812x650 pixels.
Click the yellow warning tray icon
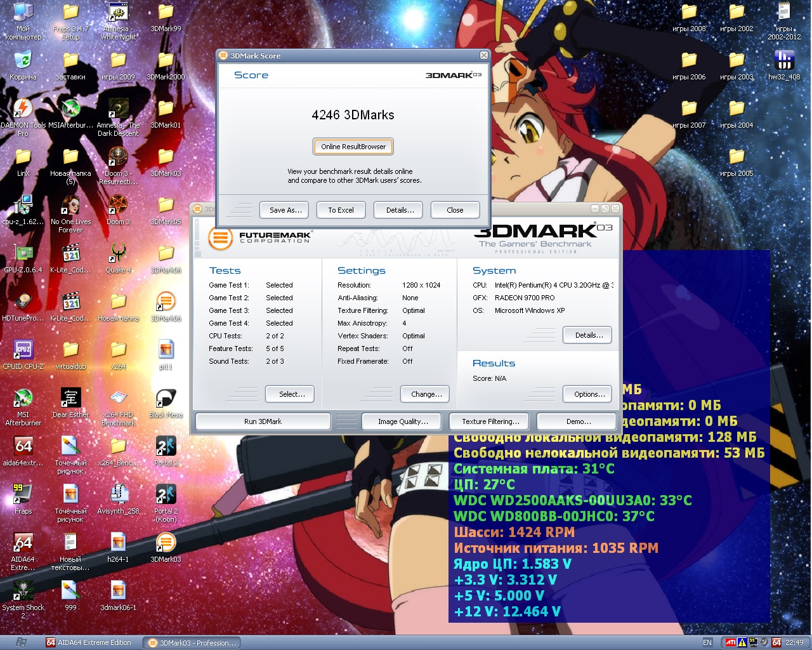pyautogui.click(x=742, y=642)
